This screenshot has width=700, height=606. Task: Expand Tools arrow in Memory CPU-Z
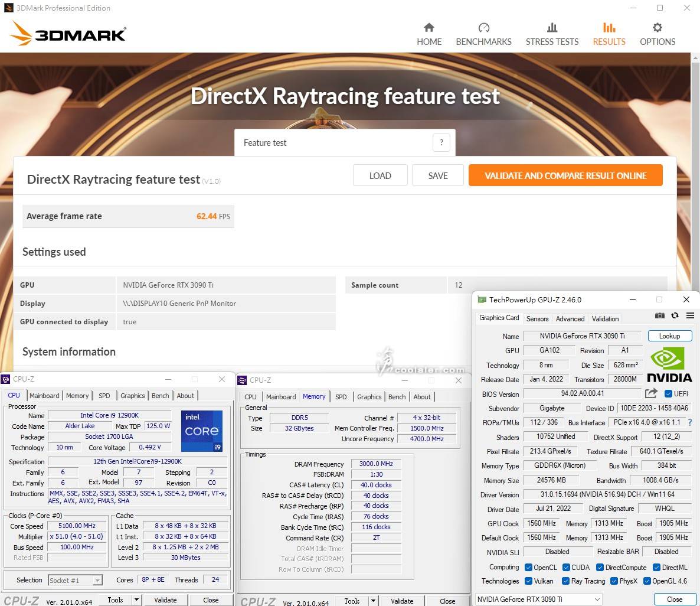click(x=373, y=601)
